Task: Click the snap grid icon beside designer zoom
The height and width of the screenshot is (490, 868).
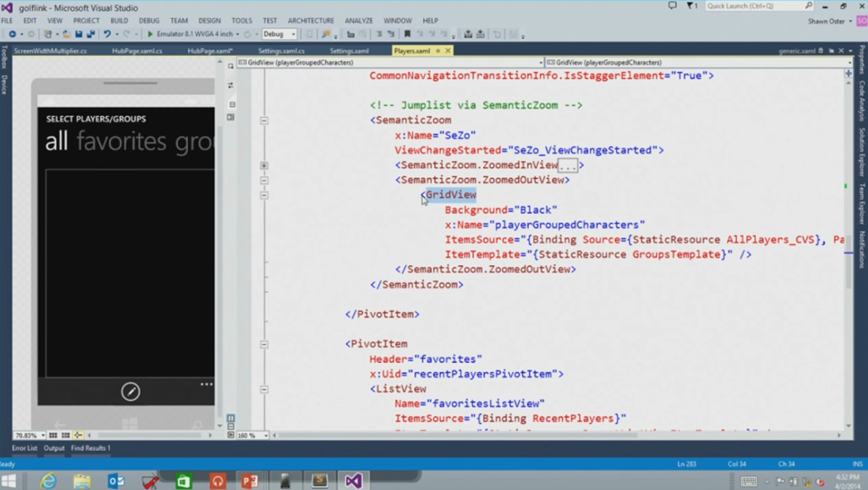Action: [53, 435]
